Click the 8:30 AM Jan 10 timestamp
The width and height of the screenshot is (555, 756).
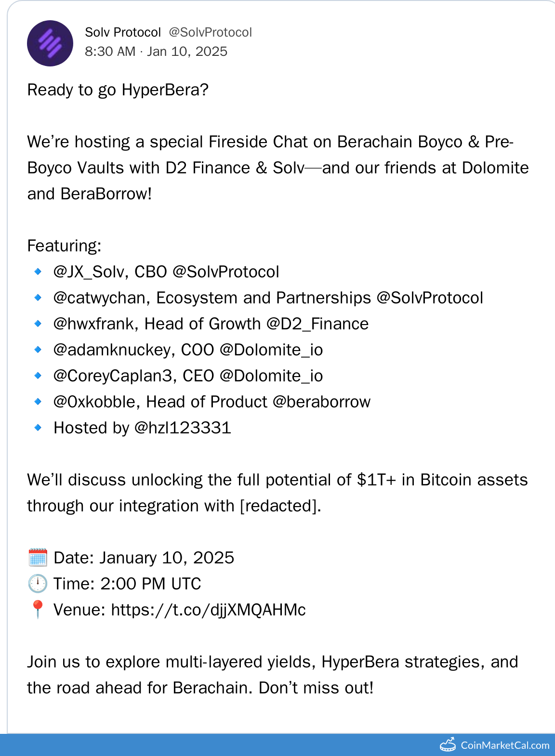point(156,52)
